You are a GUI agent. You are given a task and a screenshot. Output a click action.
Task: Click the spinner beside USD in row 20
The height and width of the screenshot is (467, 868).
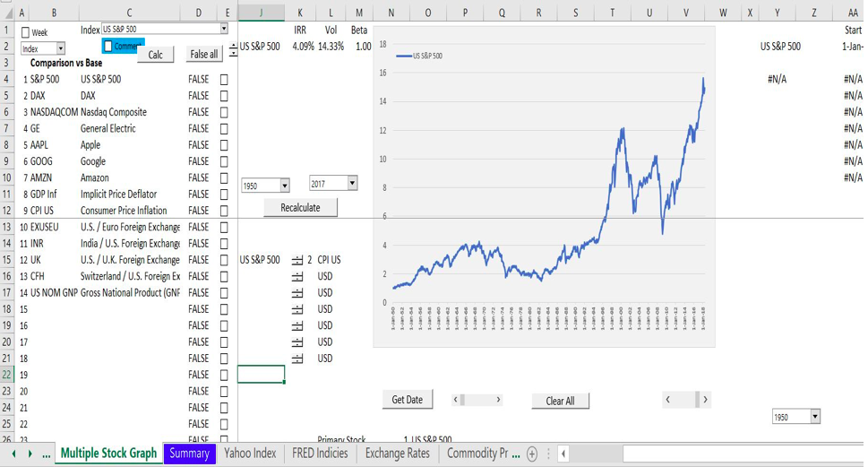[x=297, y=342]
